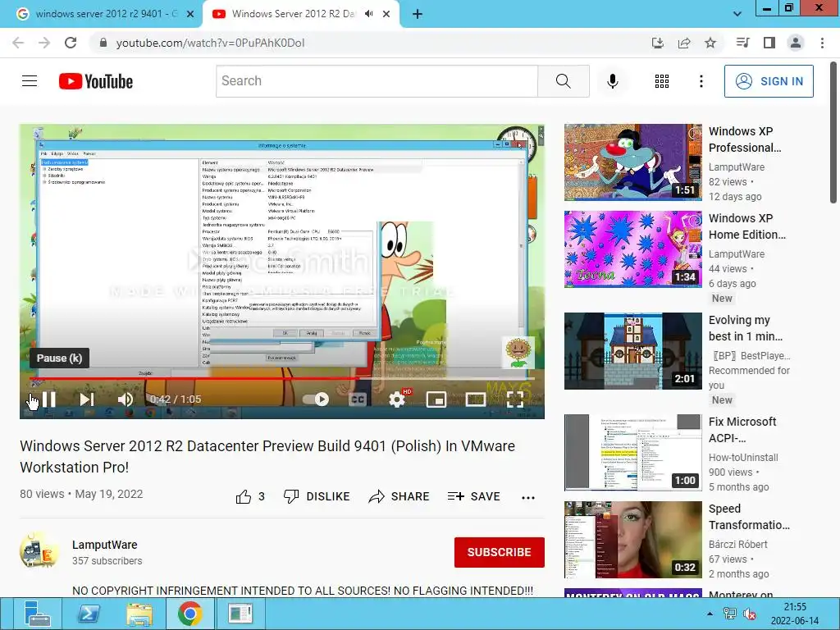Screen dimensions: 840x630
Task: Go to YouTube home via logo
Action: pyautogui.click(x=96, y=81)
